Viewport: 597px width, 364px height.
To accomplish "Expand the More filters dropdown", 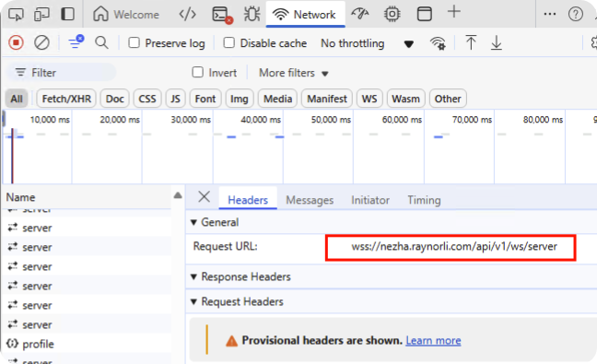I will pyautogui.click(x=294, y=73).
